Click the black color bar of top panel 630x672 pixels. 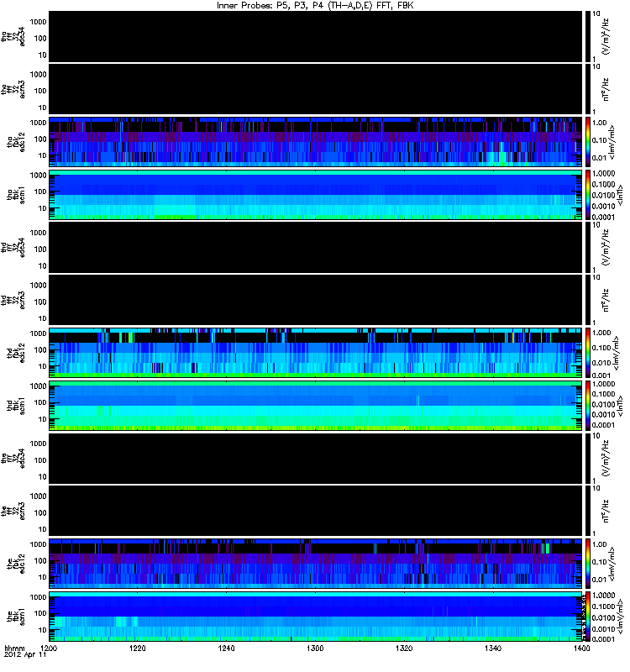[588, 36]
